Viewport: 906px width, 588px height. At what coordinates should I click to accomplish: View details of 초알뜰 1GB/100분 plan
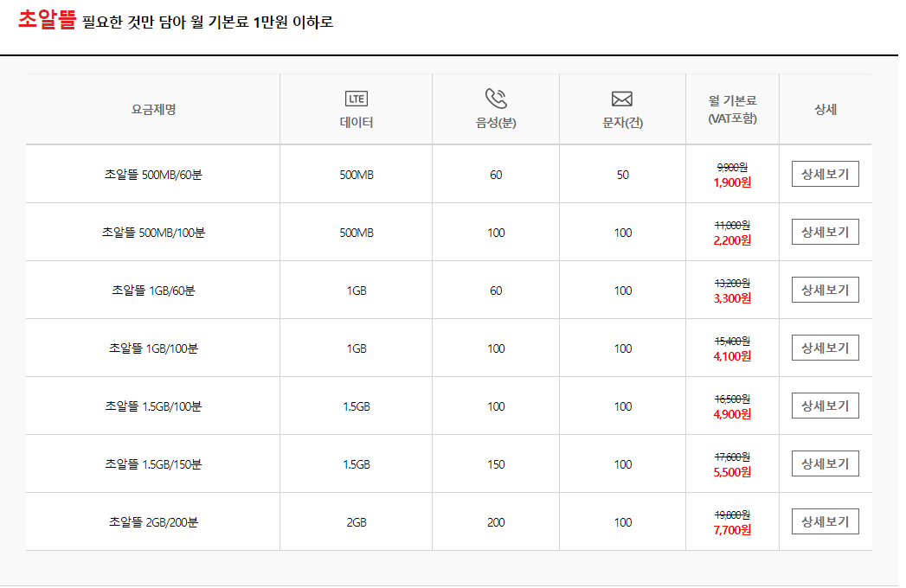click(x=826, y=348)
